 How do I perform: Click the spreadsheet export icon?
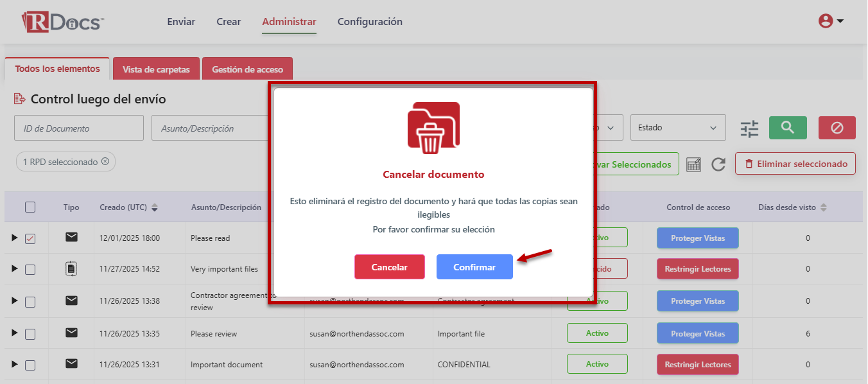click(693, 164)
